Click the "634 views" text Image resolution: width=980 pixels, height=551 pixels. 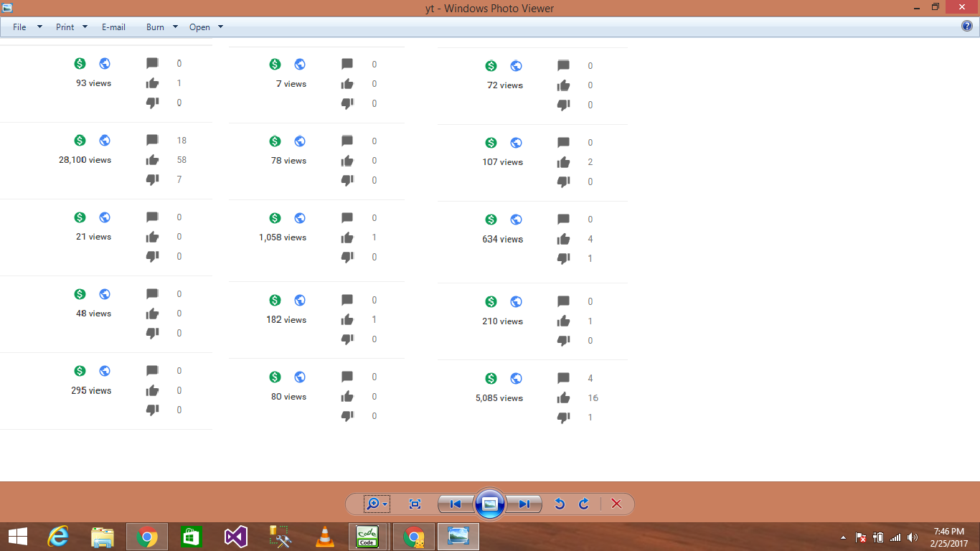(x=502, y=240)
